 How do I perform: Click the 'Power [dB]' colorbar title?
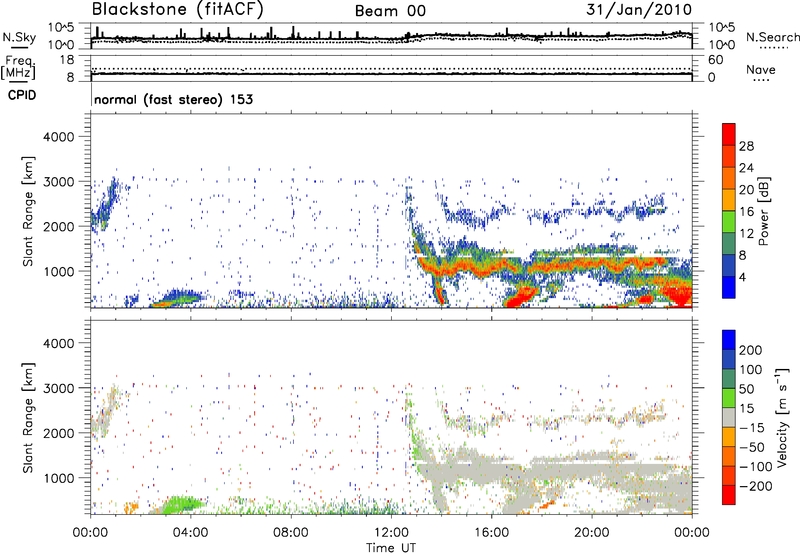[x=764, y=211]
